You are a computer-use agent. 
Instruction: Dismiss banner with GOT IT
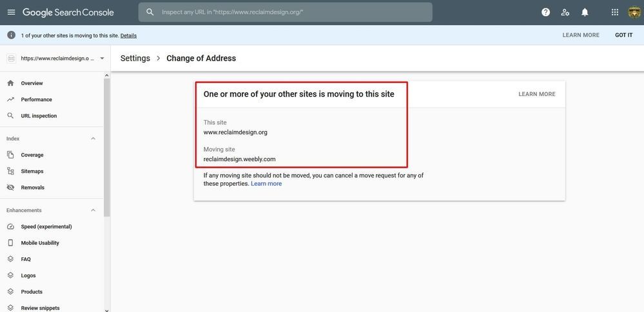coord(624,35)
